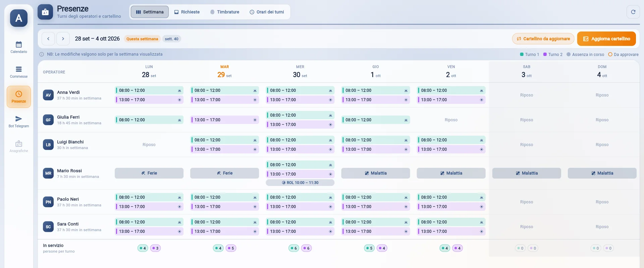This screenshot has width=644, height=268.
Task: Switch to the Settimana tab
Action: click(150, 12)
